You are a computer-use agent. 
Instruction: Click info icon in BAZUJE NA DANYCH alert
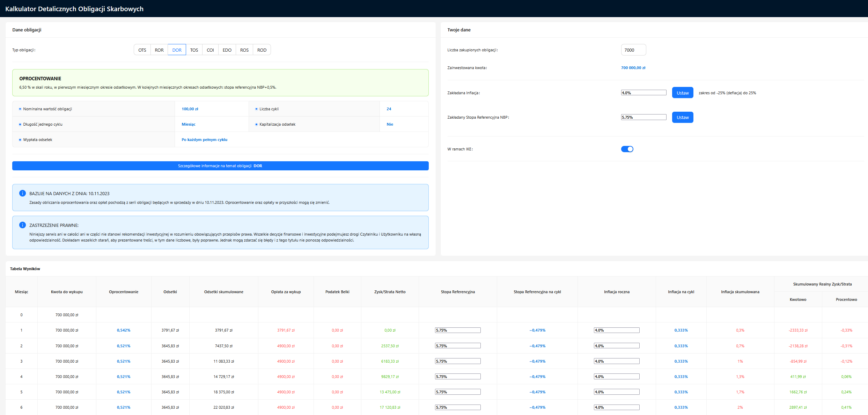[x=22, y=193]
